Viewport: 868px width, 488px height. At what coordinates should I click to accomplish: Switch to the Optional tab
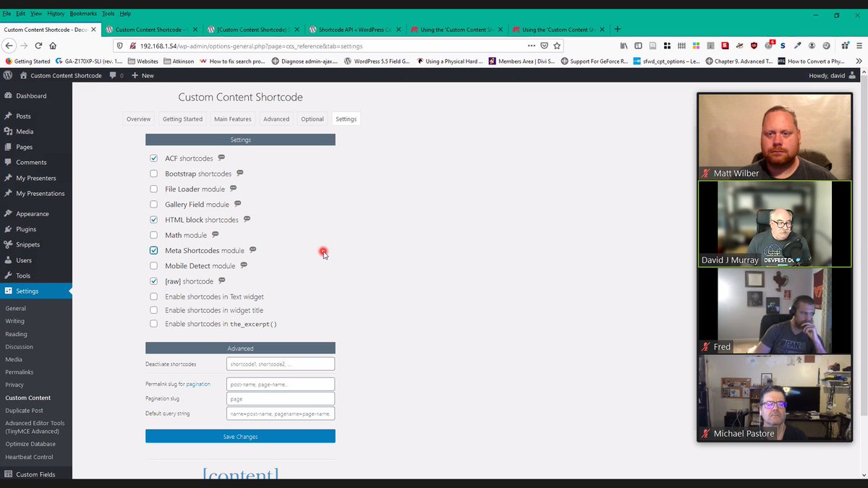click(x=312, y=119)
